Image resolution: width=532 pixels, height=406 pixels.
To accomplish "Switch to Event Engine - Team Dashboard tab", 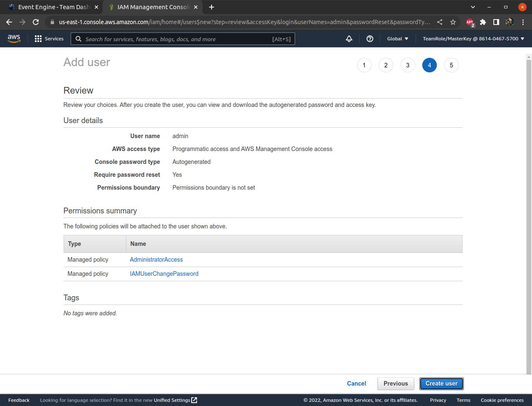I will click(53, 7).
